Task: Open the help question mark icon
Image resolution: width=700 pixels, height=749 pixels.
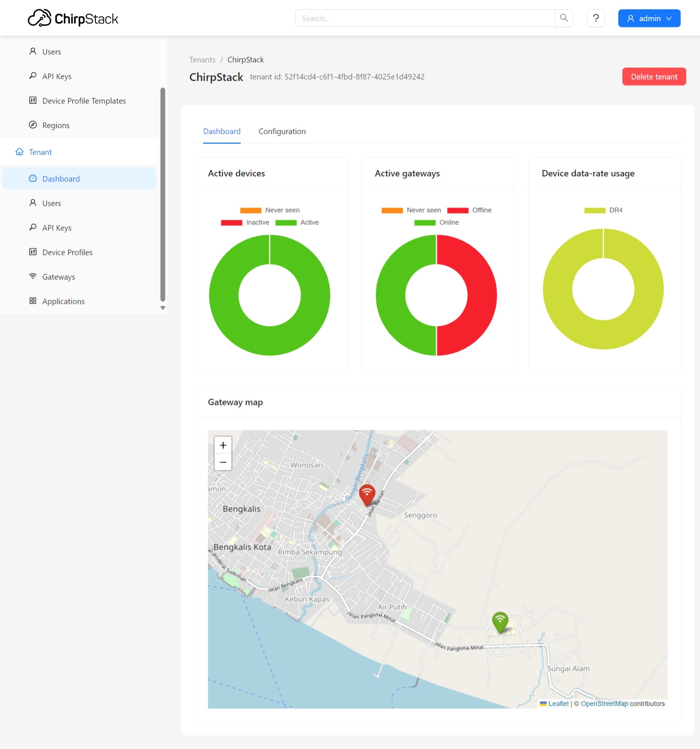Action: 596,18
